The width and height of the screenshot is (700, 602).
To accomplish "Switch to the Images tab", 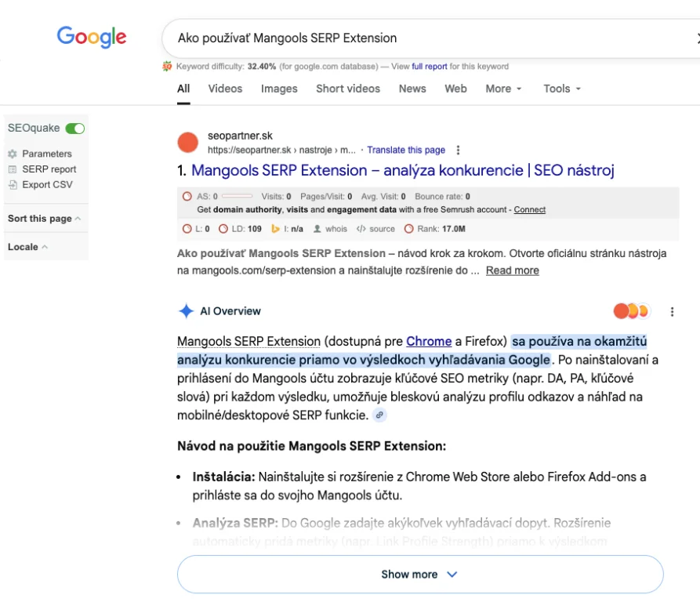I will 279,89.
